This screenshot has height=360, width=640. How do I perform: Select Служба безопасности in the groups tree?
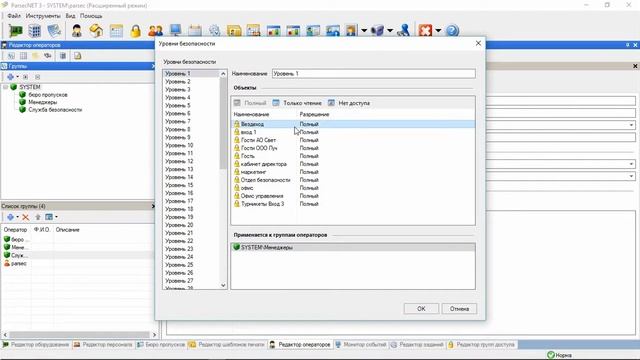(55, 110)
